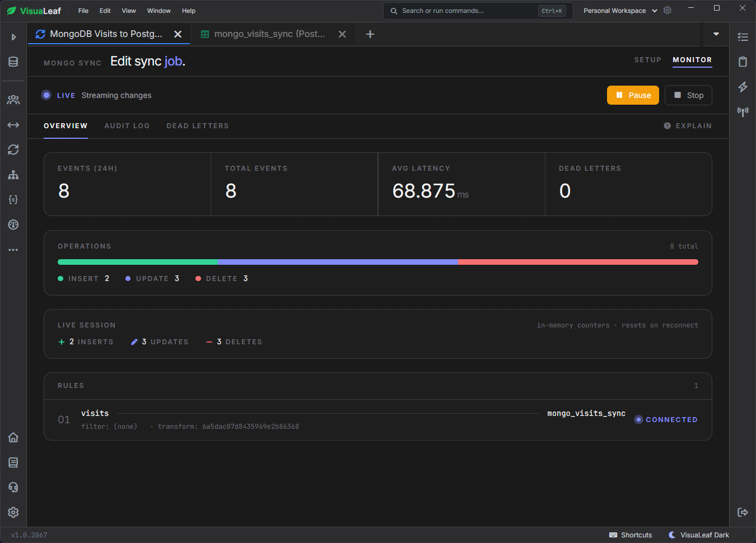Viewport: 756px width, 543px height.
Task: Click the 3 UPDATES live session counter
Action: (x=160, y=342)
